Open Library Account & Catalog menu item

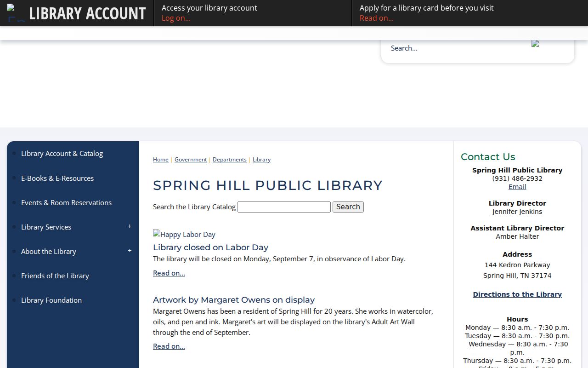pyautogui.click(x=62, y=154)
